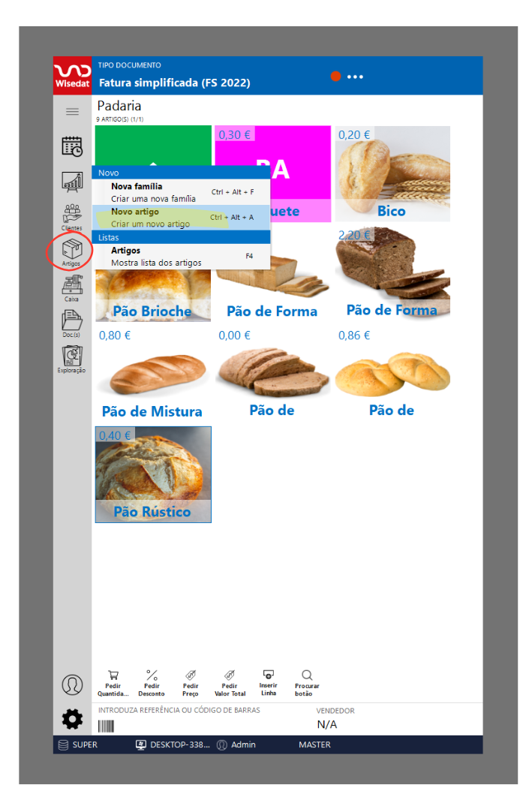The height and width of the screenshot is (809, 532).
Task: Click the Artigos box icon
Action: [x=72, y=252]
